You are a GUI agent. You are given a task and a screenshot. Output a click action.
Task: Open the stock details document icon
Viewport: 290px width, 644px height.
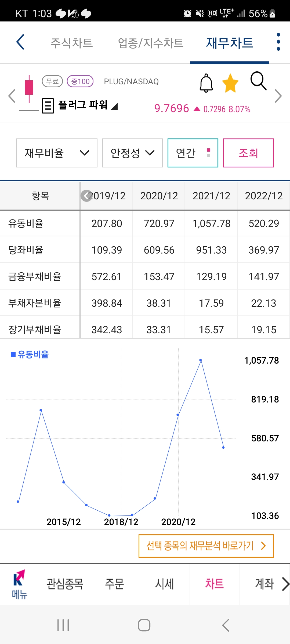click(48, 106)
